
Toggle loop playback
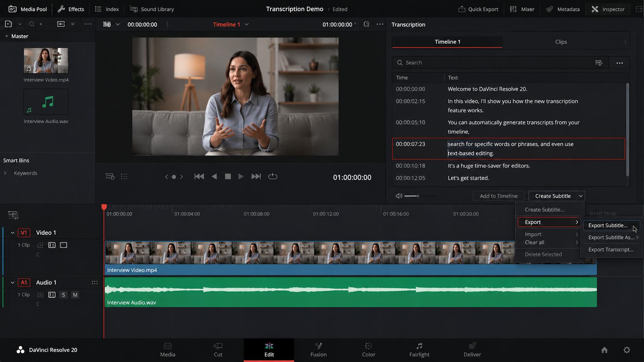[x=273, y=176]
